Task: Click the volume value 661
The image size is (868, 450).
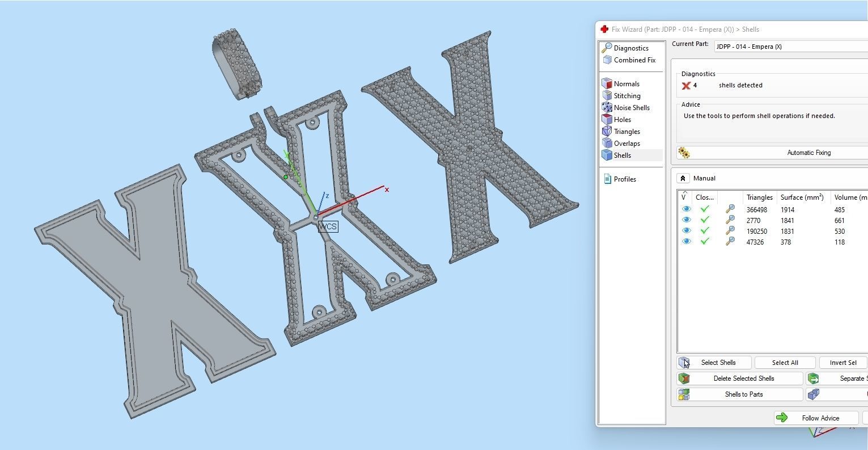Action: (840, 221)
